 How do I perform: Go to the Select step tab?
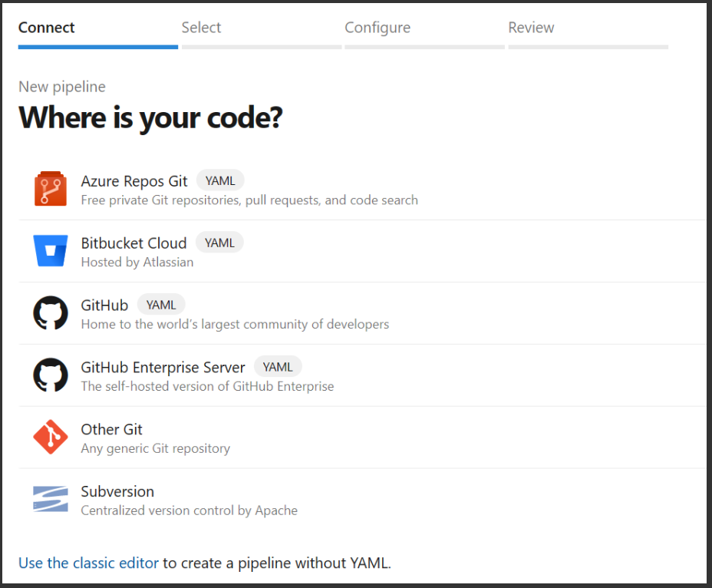point(201,28)
